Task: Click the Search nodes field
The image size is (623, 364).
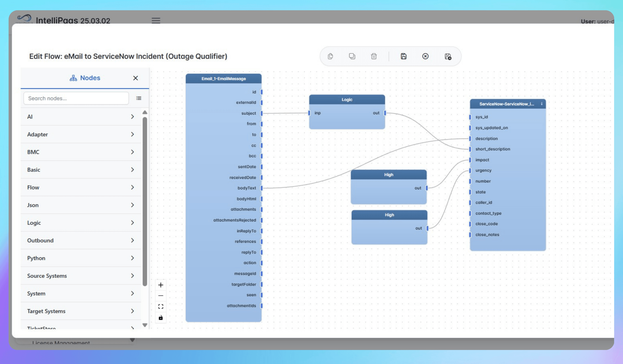Action: 76,98
